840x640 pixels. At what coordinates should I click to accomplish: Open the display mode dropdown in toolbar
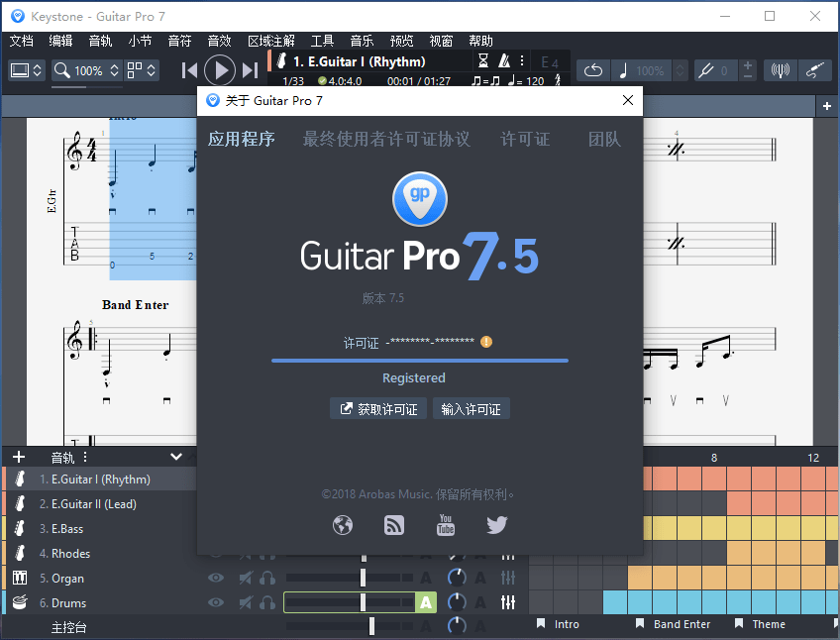26,70
